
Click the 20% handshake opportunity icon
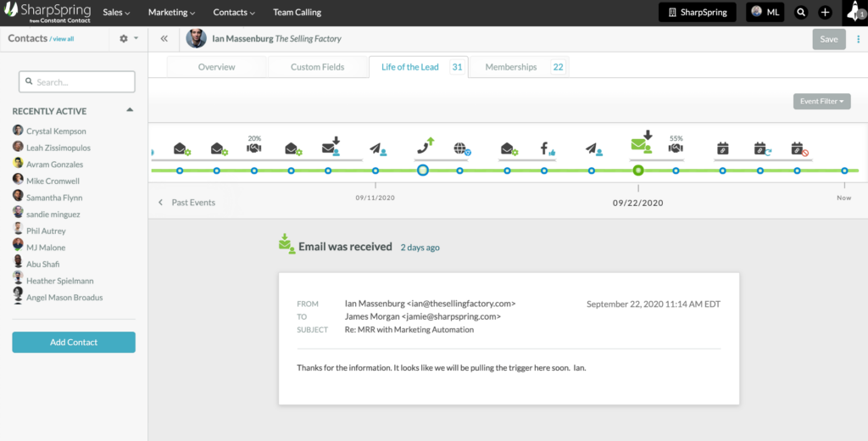point(254,148)
